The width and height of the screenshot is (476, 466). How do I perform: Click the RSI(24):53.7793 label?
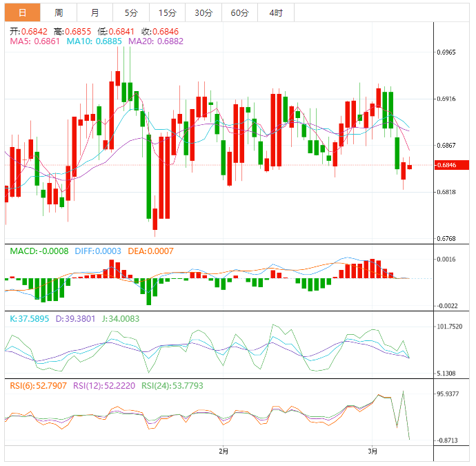point(172,386)
